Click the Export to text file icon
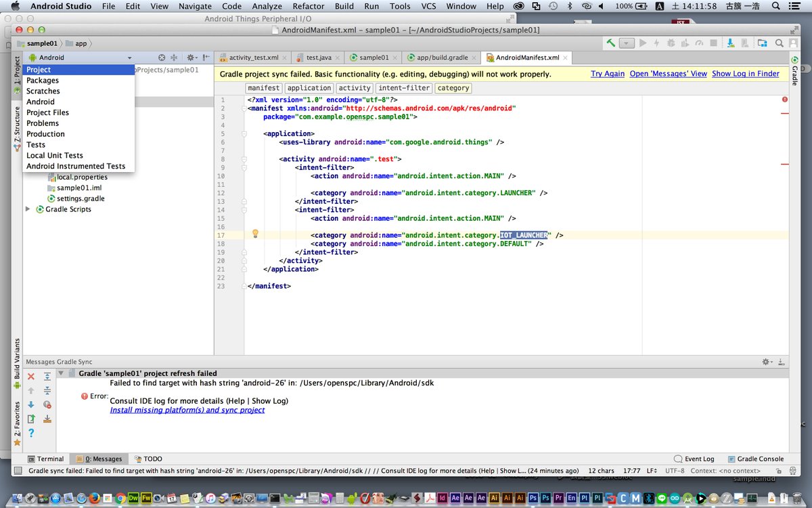This screenshot has height=508, width=812. [x=31, y=419]
